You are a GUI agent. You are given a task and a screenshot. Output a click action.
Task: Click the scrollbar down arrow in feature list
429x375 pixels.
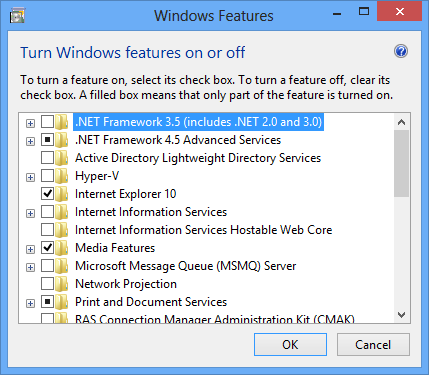402,315
